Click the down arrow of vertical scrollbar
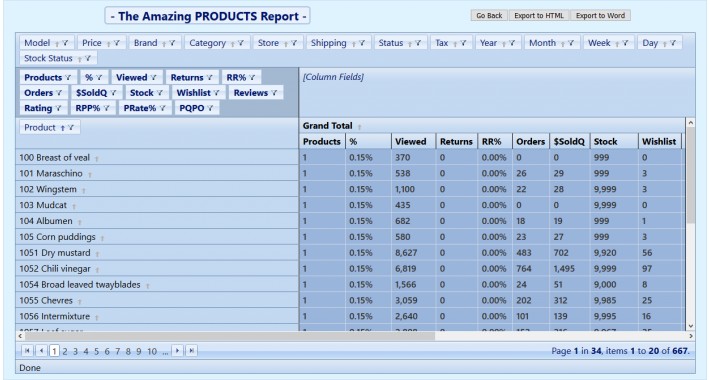 pos(691,326)
